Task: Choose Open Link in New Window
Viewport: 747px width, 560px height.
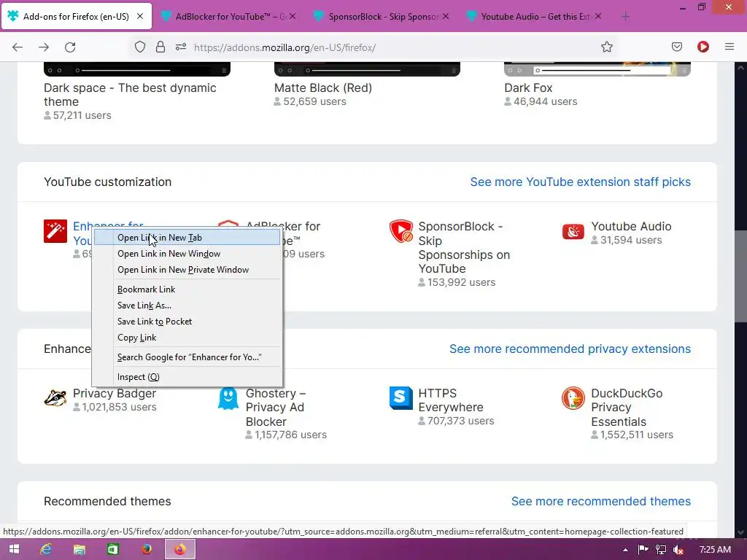Action: pyautogui.click(x=187, y=254)
